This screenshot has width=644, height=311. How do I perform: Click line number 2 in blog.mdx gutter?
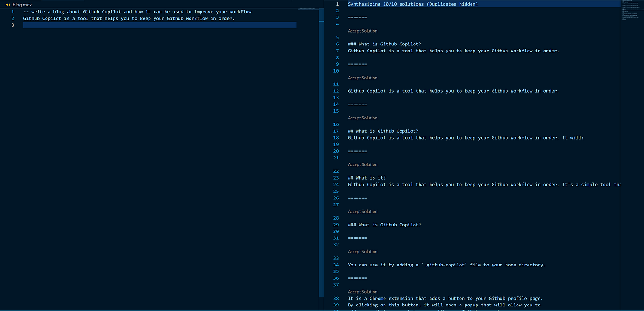click(12, 19)
